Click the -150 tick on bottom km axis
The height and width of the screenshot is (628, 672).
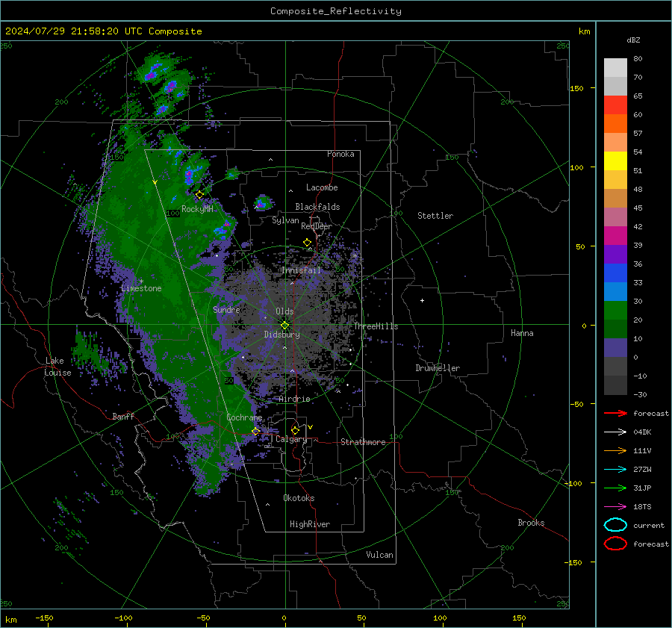pos(44,618)
